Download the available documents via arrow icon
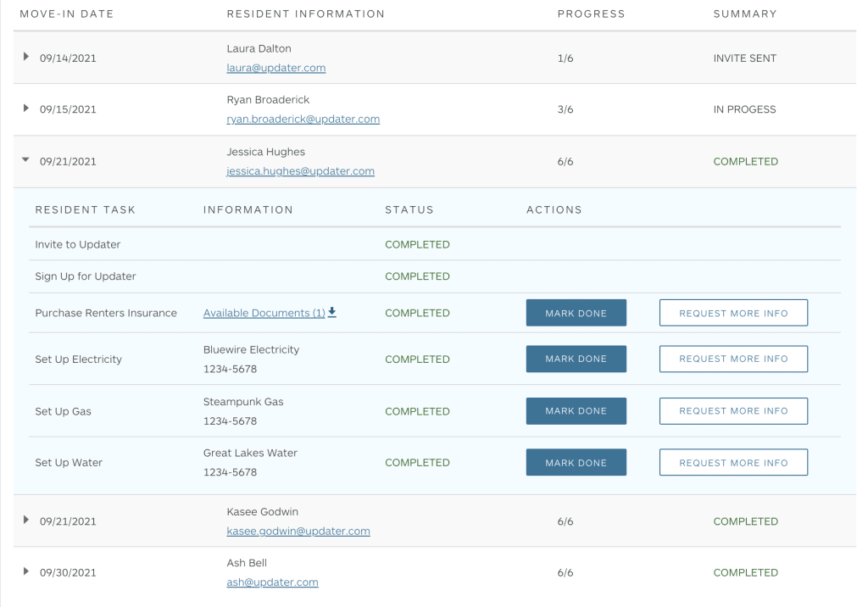The width and height of the screenshot is (868, 607). 332,312
